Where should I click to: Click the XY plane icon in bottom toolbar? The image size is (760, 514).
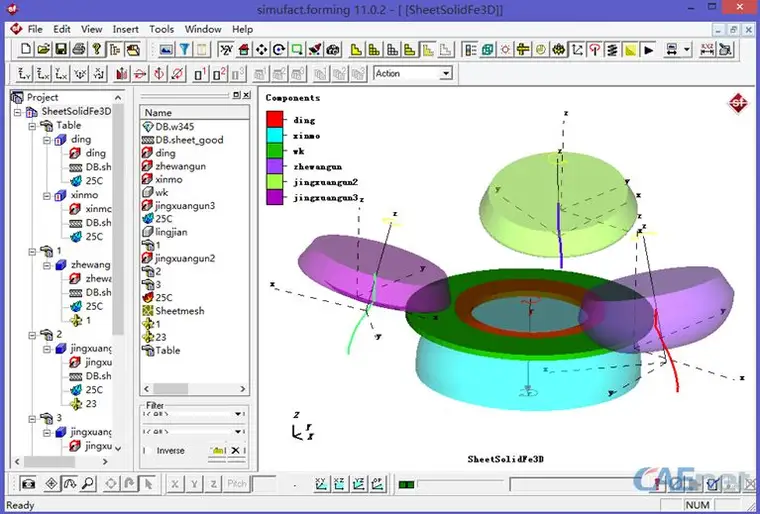[x=321, y=483]
